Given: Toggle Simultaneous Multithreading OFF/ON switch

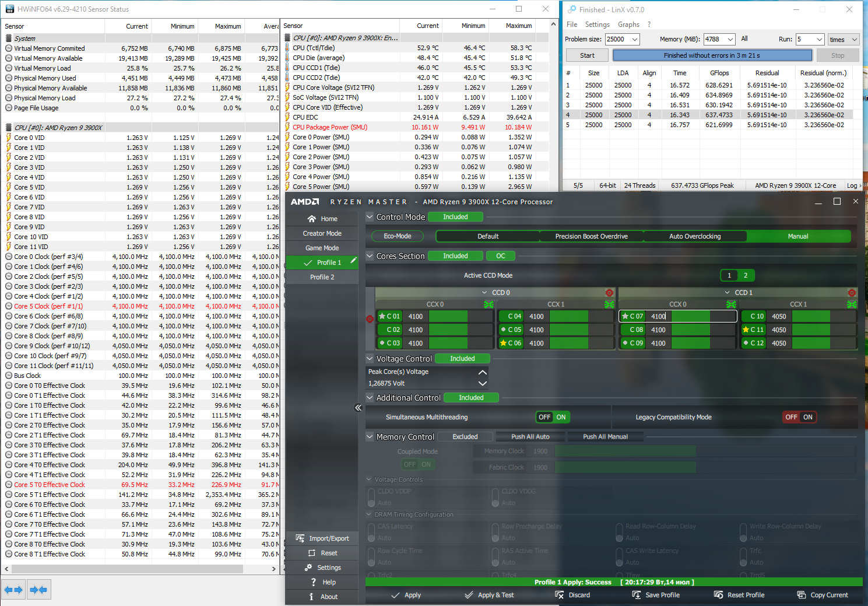Looking at the screenshot, I should (553, 417).
